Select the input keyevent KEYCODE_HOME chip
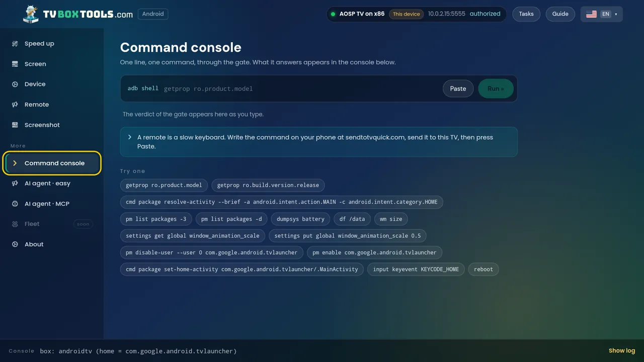 coord(416,269)
